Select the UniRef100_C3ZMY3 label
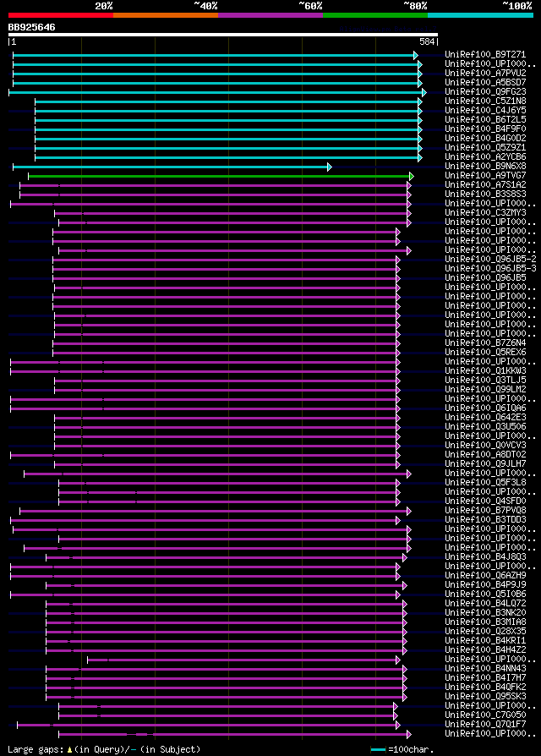 [x=485, y=212]
